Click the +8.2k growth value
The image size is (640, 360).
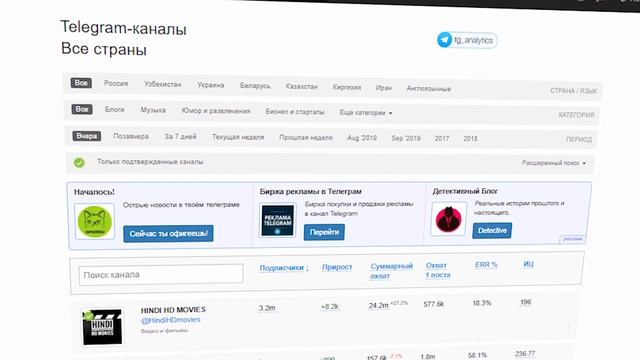point(330,307)
